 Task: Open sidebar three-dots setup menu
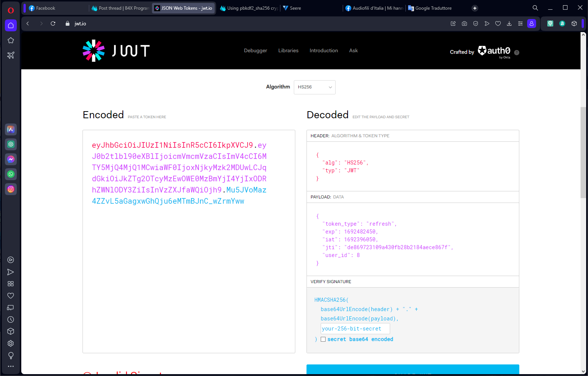[x=11, y=366]
